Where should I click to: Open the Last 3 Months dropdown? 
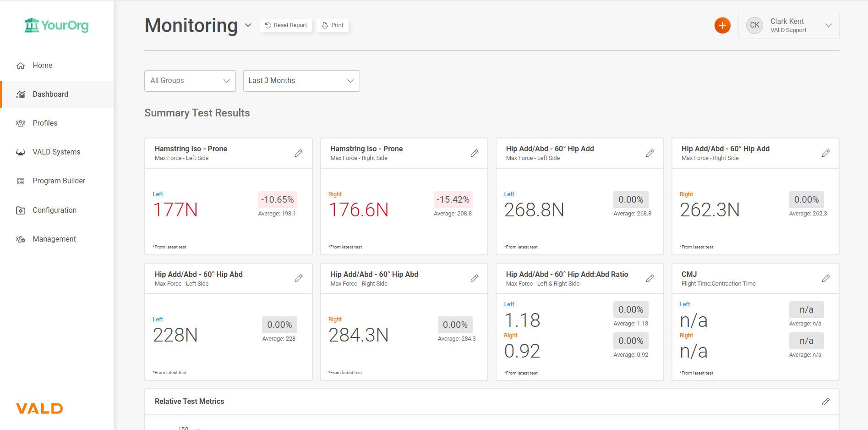coord(301,81)
